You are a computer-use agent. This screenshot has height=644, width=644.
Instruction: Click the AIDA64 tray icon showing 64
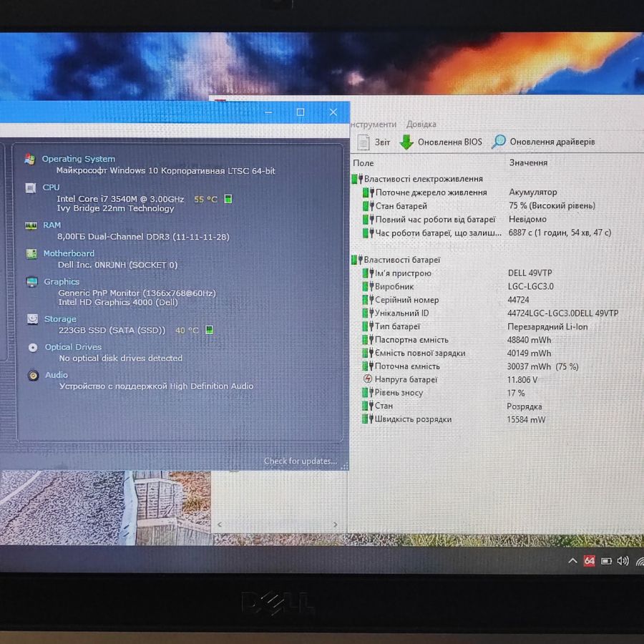pos(590,561)
